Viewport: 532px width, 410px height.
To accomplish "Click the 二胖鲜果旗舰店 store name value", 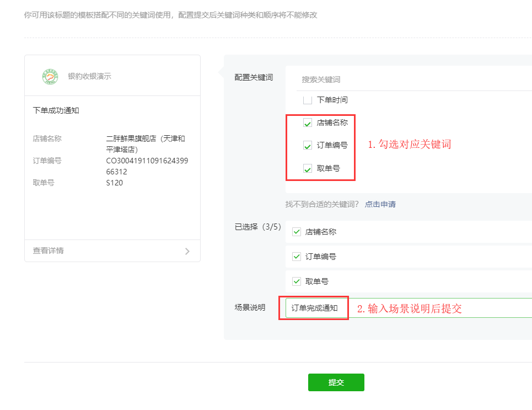I will [x=145, y=144].
